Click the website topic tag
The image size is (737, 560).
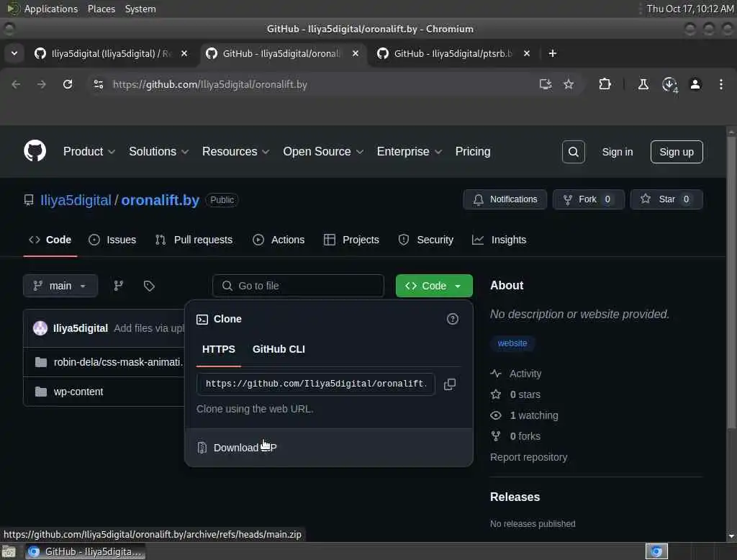pos(512,343)
